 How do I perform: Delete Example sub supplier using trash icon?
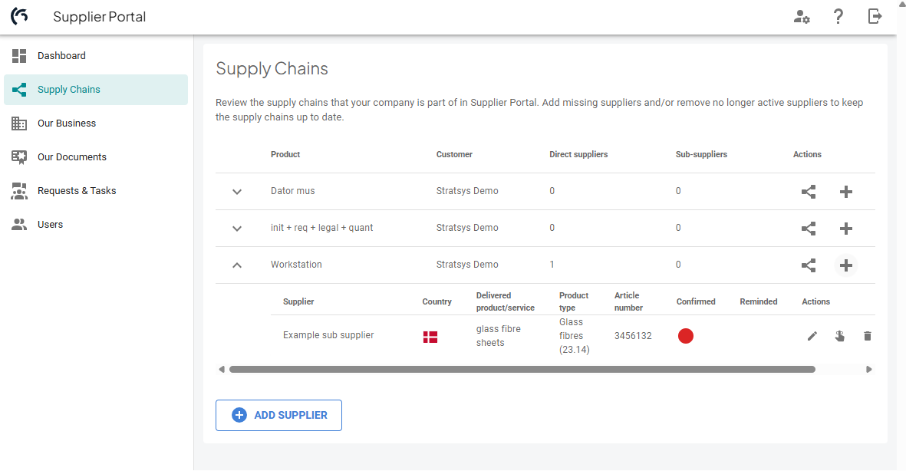pyautogui.click(x=867, y=336)
